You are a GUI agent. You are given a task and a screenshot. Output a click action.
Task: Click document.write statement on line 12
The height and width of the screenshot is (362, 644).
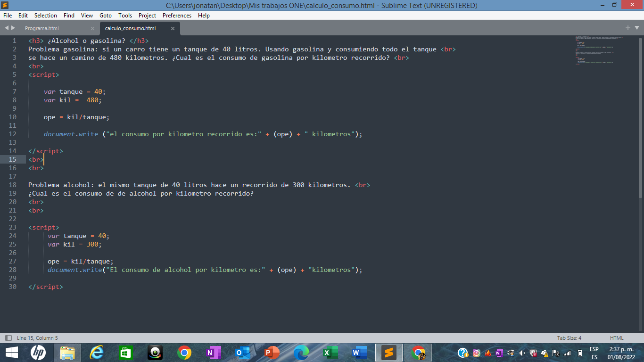203,134
